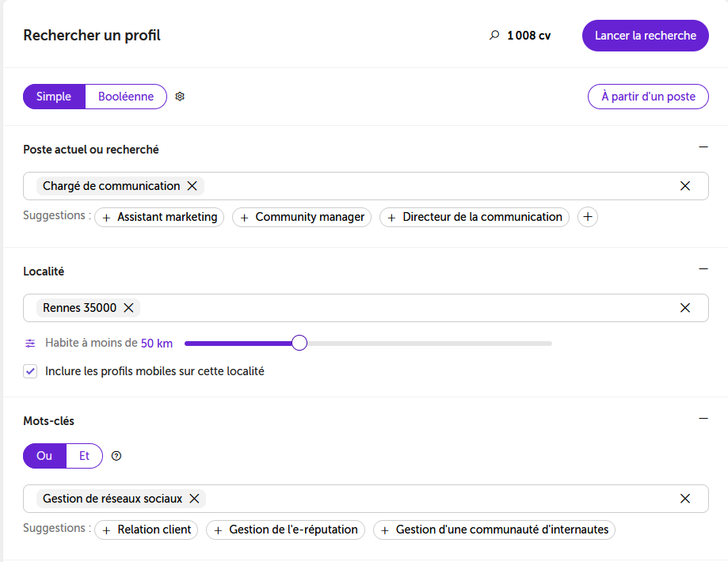Collapse the Mots-clés section
Image resolution: width=728 pixels, height=562 pixels.
pyautogui.click(x=703, y=419)
